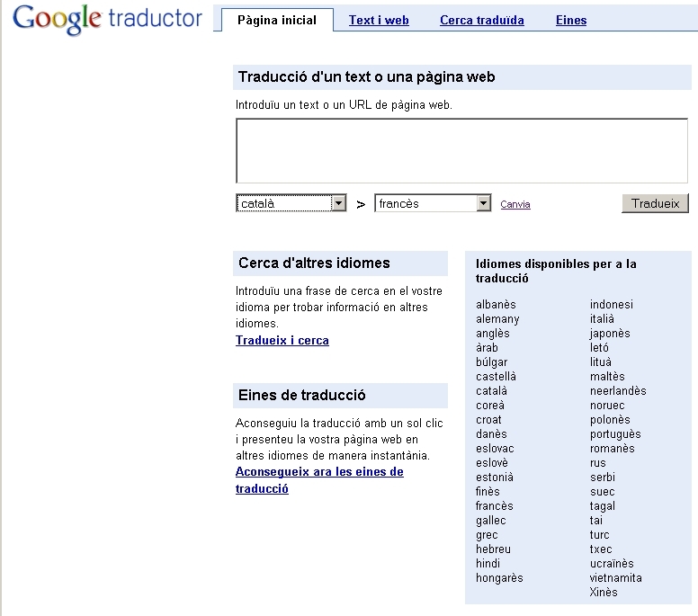
Task: Click anglès in the available languages list
Action: click(x=492, y=334)
